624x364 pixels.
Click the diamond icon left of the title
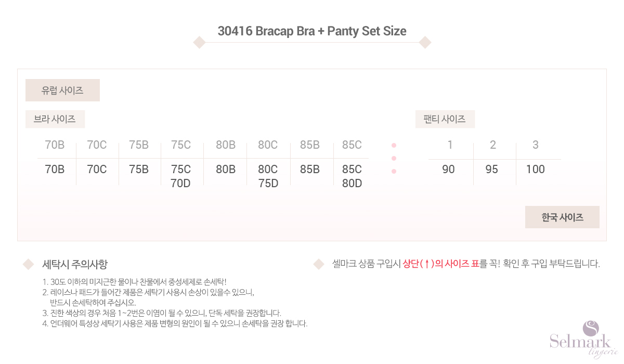(x=199, y=43)
